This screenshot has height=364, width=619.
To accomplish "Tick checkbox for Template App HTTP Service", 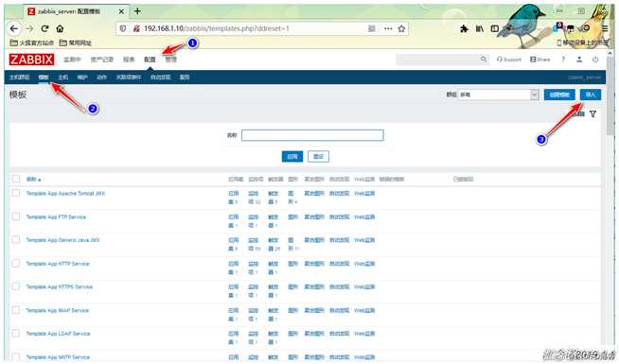I will point(16,263).
